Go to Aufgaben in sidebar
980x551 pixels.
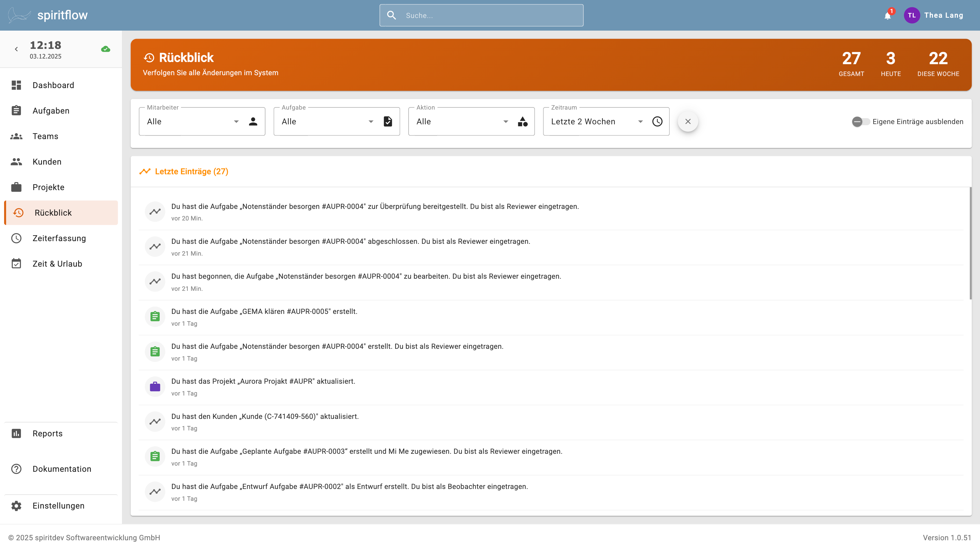(61, 111)
